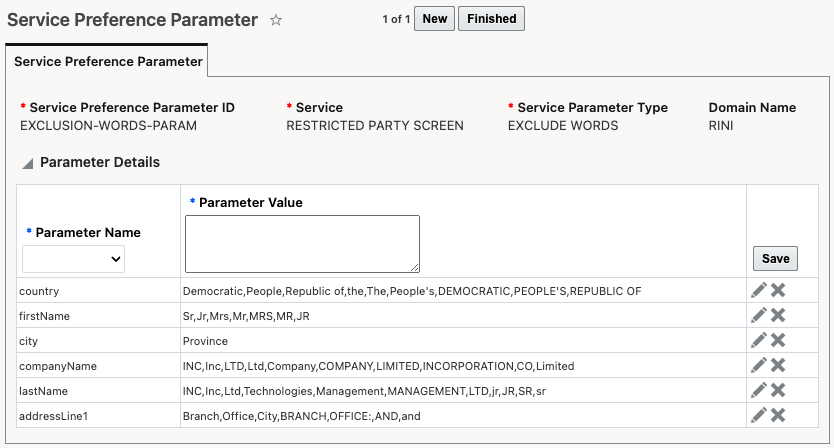Delete the companyName parameter row
This screenshot has width=834, height=448.
coord(778,366)
